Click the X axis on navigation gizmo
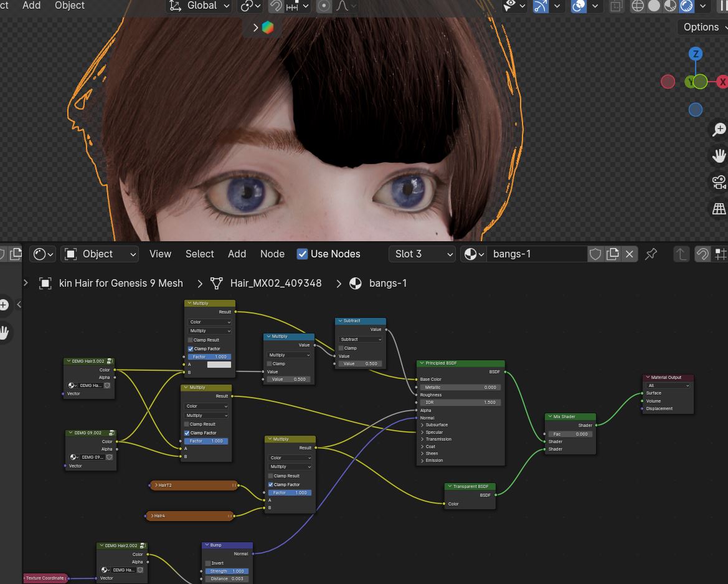This screenshot has height=584, width=728. (x=722, y=82)
